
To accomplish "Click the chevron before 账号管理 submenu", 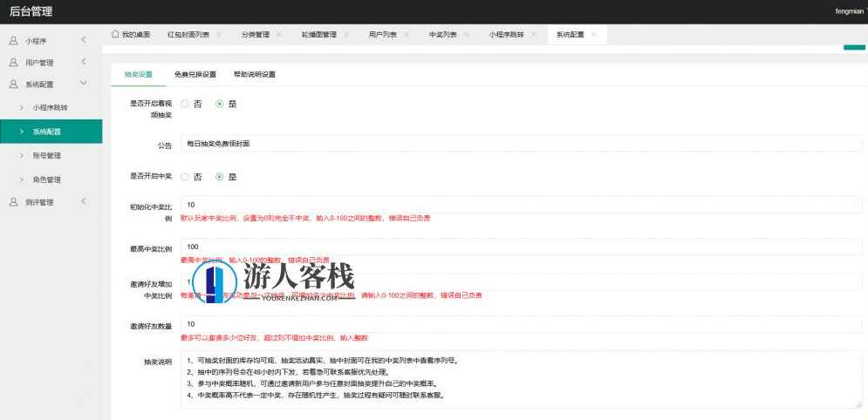I will (x=22, y=155).
